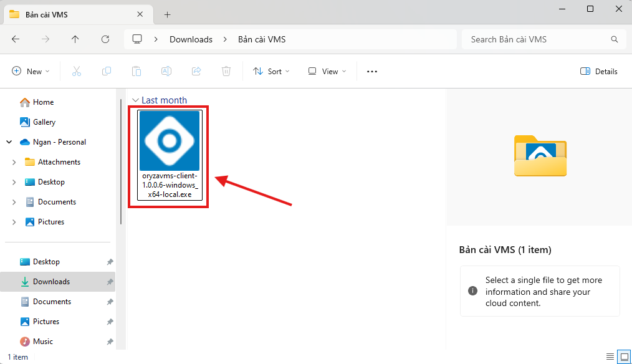Click the 'Bản cài VMS (1 item)' details heading
This screenshot has width=632, height=364.
point(505,249)
